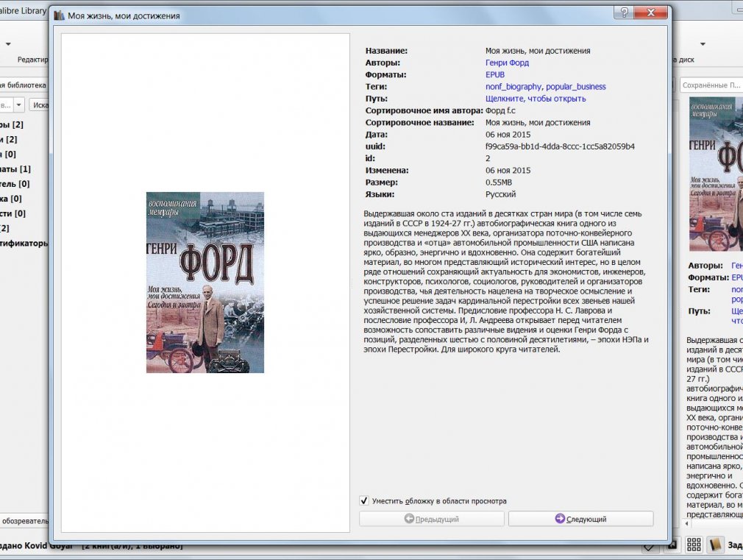Open the author link Генри Форд in the dialog
The width and height of the screenshot is (743, 560).
point(507,63)
